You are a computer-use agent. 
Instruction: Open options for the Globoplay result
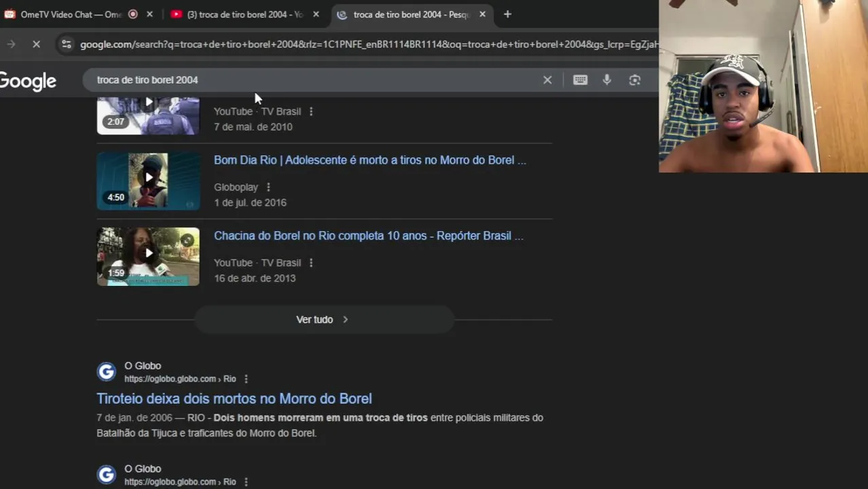click(268, 187)
